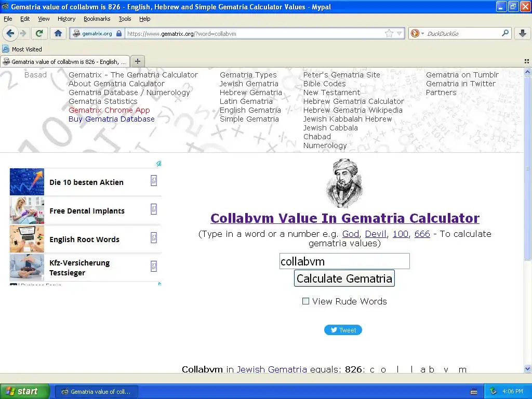Open the Simple Gematria link
The height and width of the screenshot is (399, 532).
249,119
